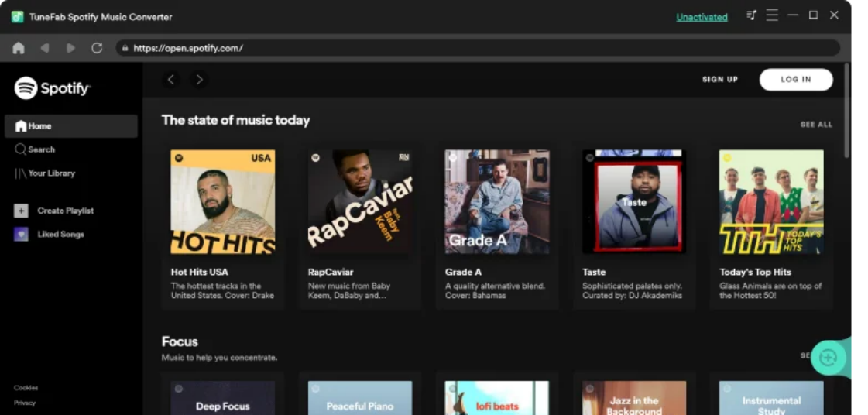
Task: Click the green add-to-convert floating button
Action: pos(828,358)
